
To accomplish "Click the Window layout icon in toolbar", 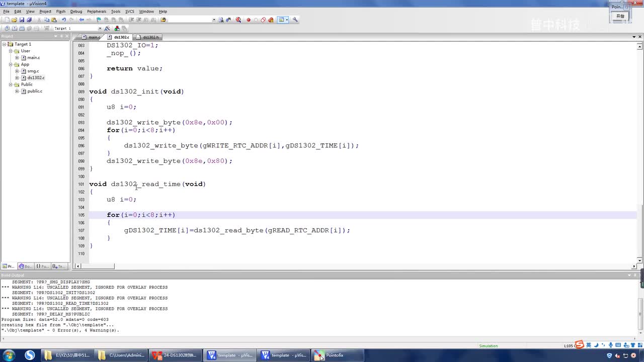I will [x=282, y=20].
